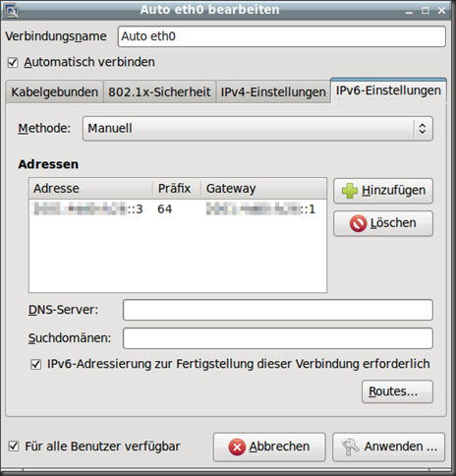Click the gateway cell ending in ::1

[260, 209]
